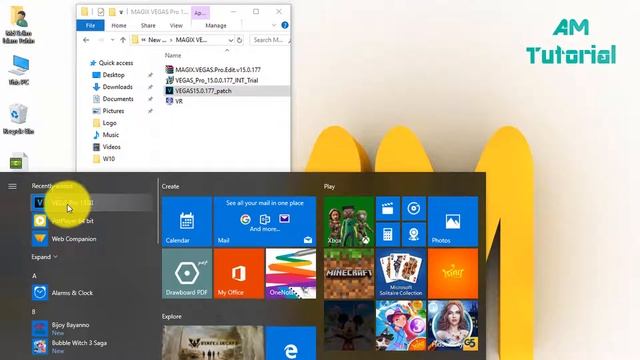Click the letter A app group header

(x=34, y=276)
